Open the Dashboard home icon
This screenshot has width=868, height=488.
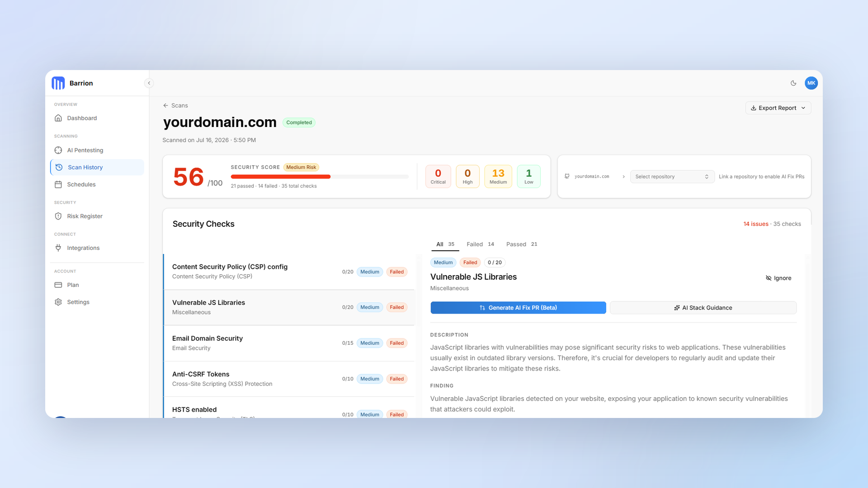point(58,118)
